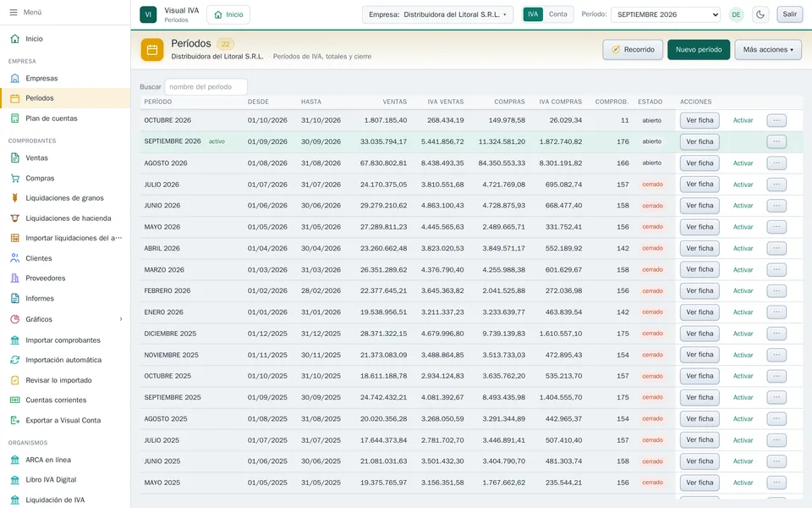The width and height of the screenshot is (812, 508).
Task: Open the Período SEPTIEMBRE 2026 dropdown
Action: pyautogui.click(x=666, y=14)
